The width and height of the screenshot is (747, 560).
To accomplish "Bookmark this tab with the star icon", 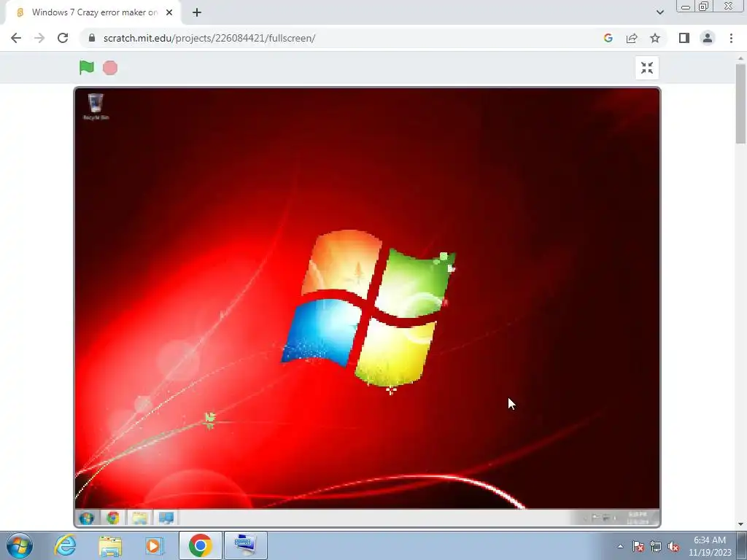I will [x=655, y=38].
